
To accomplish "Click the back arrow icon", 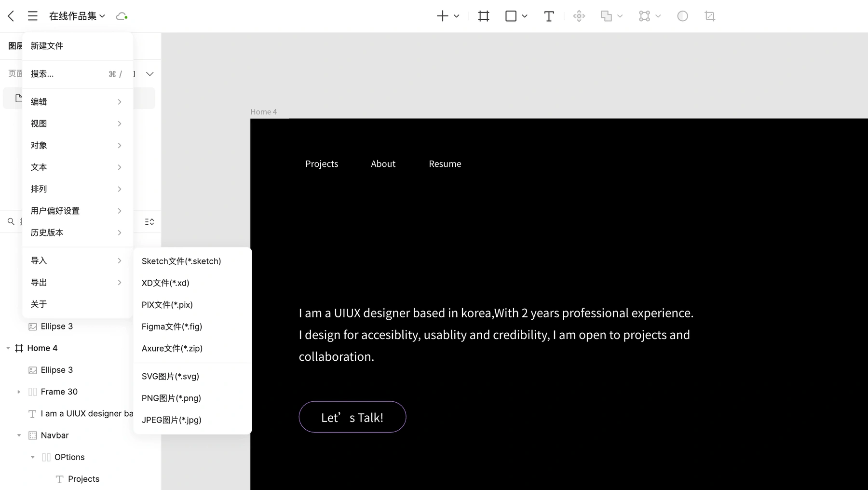I will pyautogui.click(x=11, y=16).
